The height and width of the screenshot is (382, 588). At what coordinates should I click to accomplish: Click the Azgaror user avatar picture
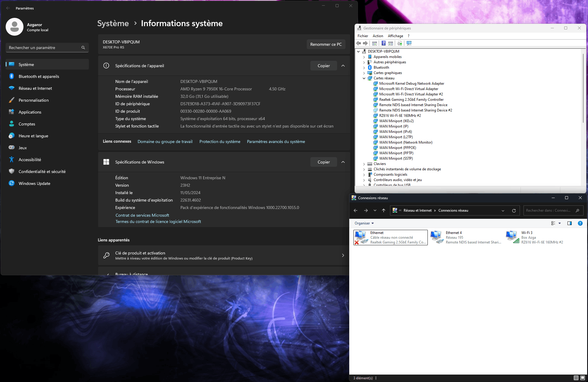coord(15,27)
